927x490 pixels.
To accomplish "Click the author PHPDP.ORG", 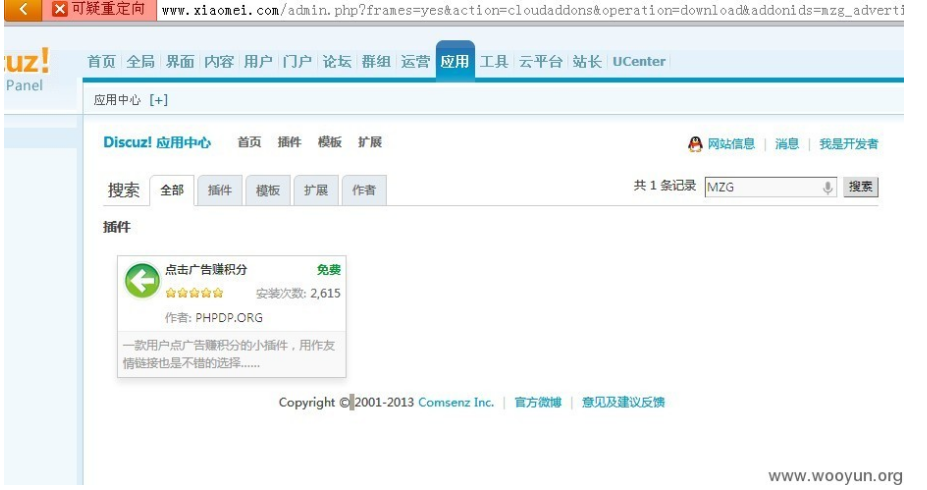I will (229, 317).
